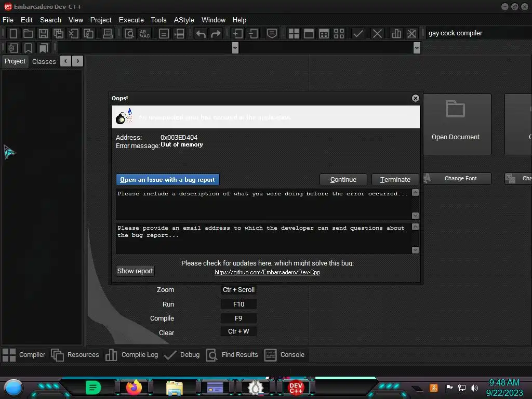The image size is (532, 399).
Task: Click the toggle bookmark icon in second toolbar
Action: tap(28, 48)
